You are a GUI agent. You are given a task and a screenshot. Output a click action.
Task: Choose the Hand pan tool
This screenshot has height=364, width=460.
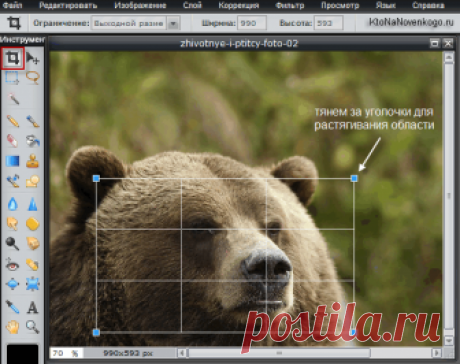[13, 327]
